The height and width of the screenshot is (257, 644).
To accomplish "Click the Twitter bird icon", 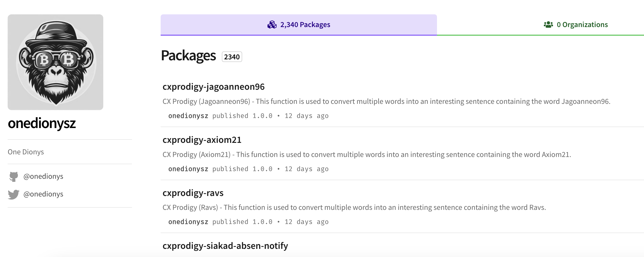I will tap(13, 194).
